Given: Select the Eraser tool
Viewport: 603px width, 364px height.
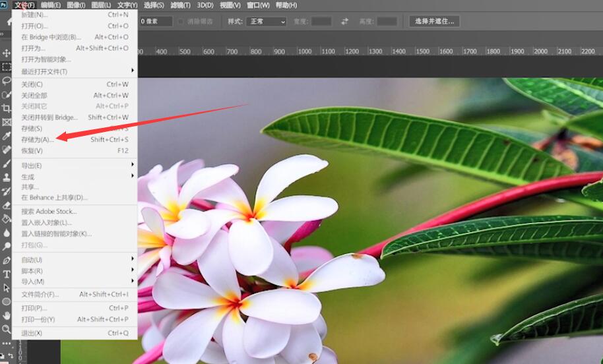Looking at the screenshot, I should (x=6, y=205).
